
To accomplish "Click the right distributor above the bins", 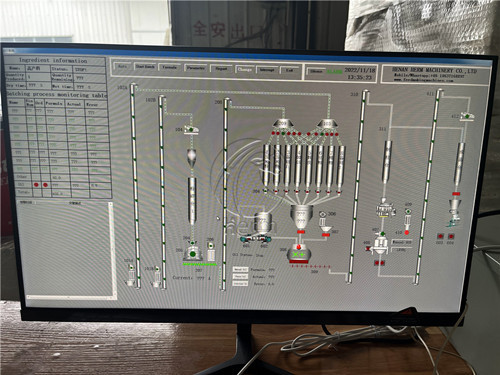I will (327, 124).
